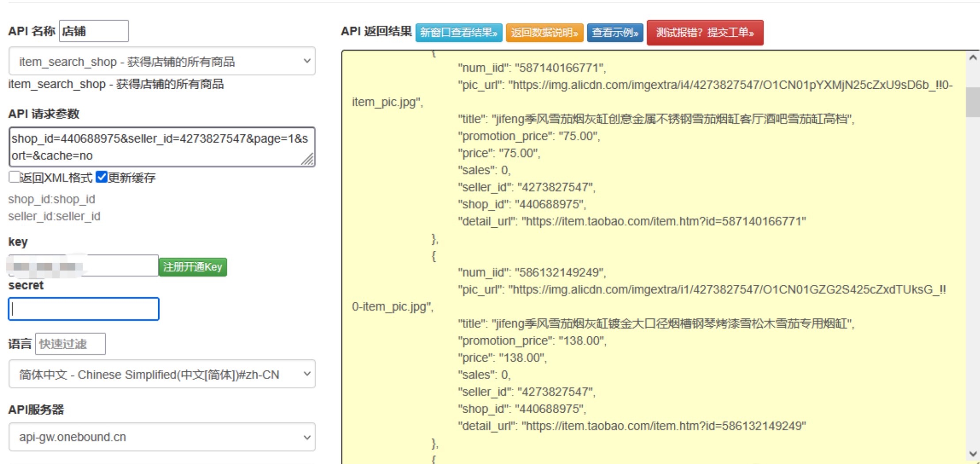Click the results scrollbar up arrow
The image size is (980, 464).
click(972, 58)
